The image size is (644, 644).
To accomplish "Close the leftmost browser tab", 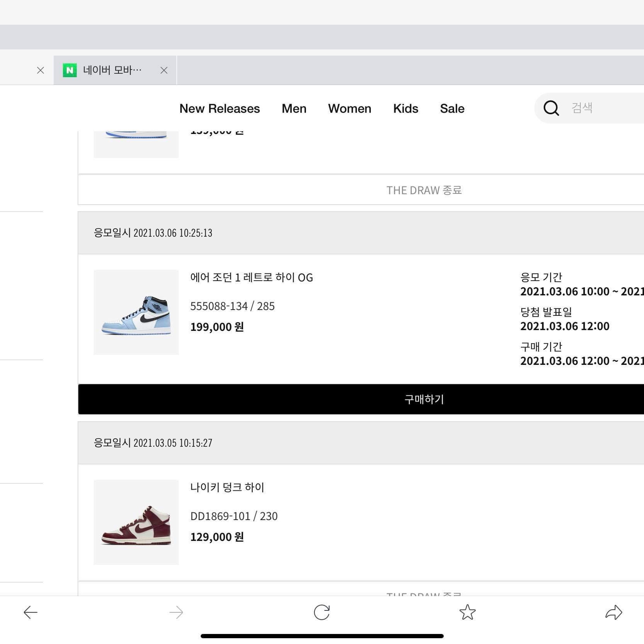I will (x=41, y=70).
